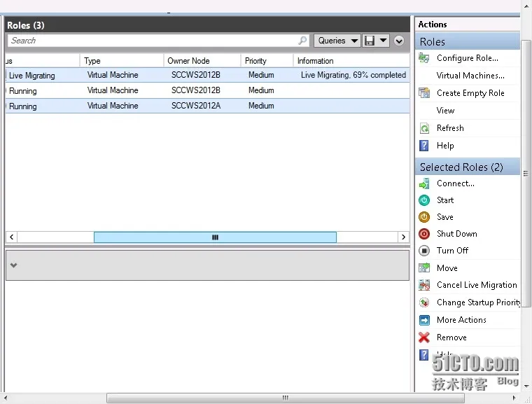Screen dimensions: 532x404
Task: Click the Selected Roles (2) section header
Action: [467, 167]
